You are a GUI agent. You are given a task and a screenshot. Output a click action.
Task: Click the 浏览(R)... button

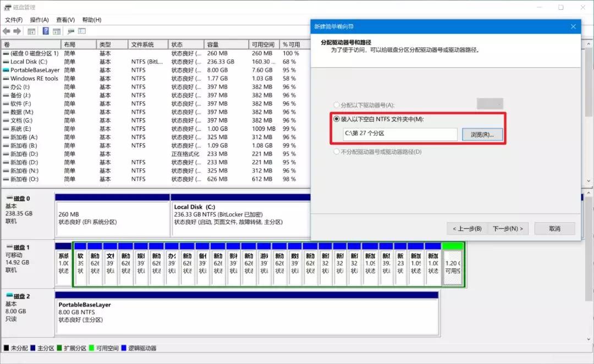click(x=482, y=135)
